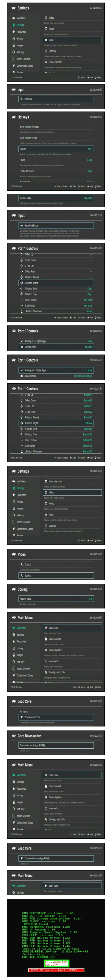
Task: Pick Commodore - Amiga (PUAE) in Core Downloader
Action: 56,745
